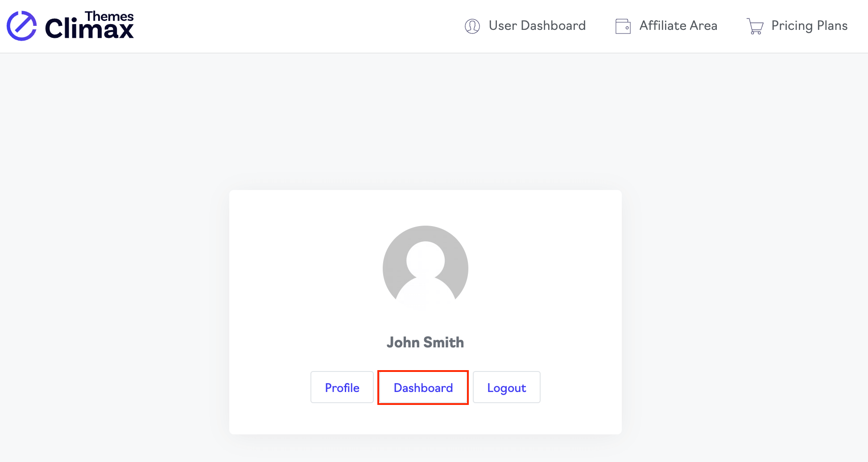The image size is (868, 462).
Task: Click the User Dashboard person icon
Action: click(x=472, y=26)
